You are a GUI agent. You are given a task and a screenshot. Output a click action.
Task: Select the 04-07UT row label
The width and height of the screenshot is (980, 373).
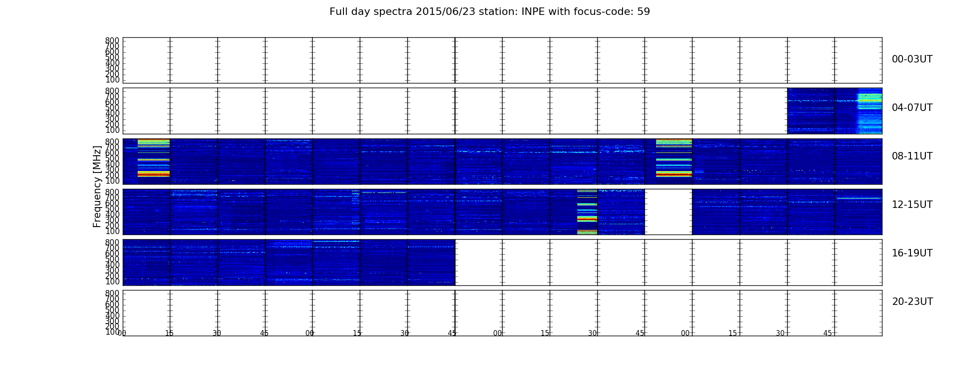click(x=912, y=108)
